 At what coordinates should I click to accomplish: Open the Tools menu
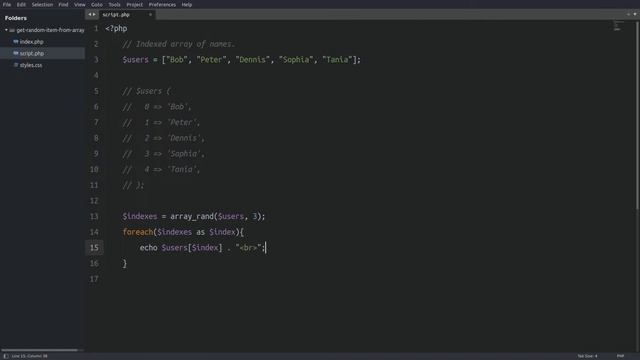(114, 4)
